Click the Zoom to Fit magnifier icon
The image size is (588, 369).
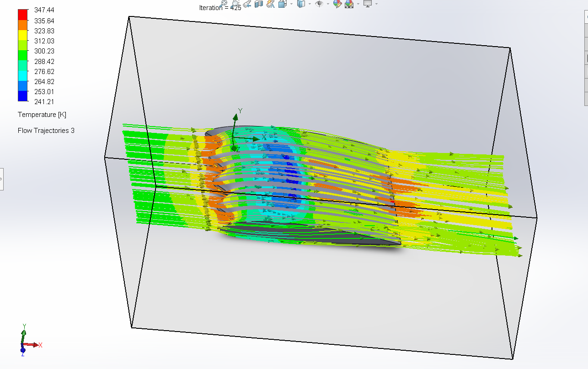point(224,3)
